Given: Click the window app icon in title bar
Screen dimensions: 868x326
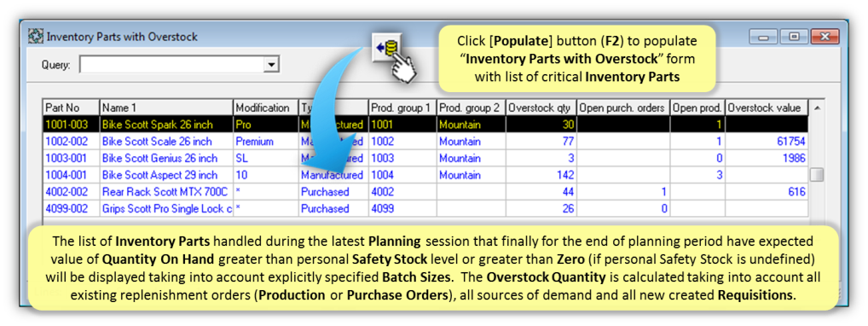Looking at the screenshot, I should (x=36, y=38).
